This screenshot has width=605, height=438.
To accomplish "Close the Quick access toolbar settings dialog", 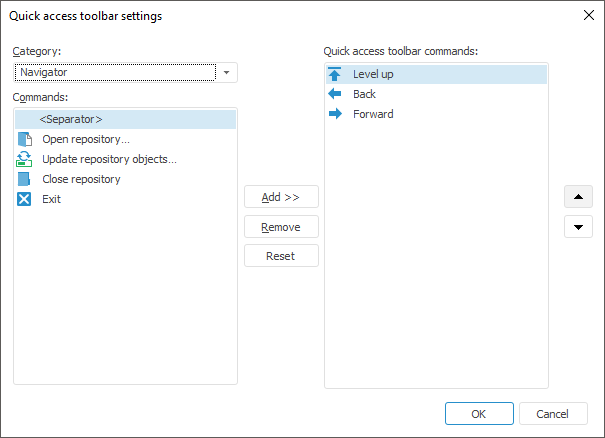I will tap(587, 16).
